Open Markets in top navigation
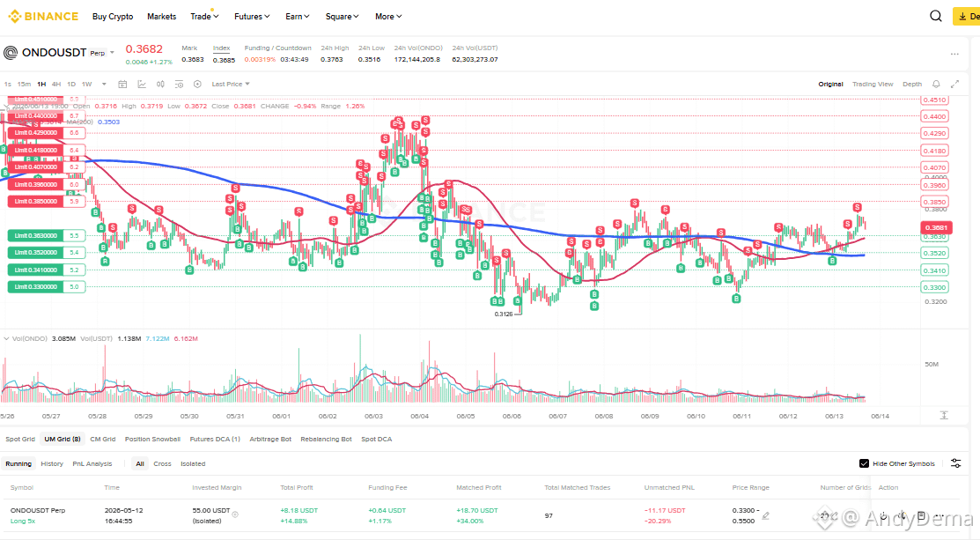This screenshot has height=540, width=980. coord(161,17)
